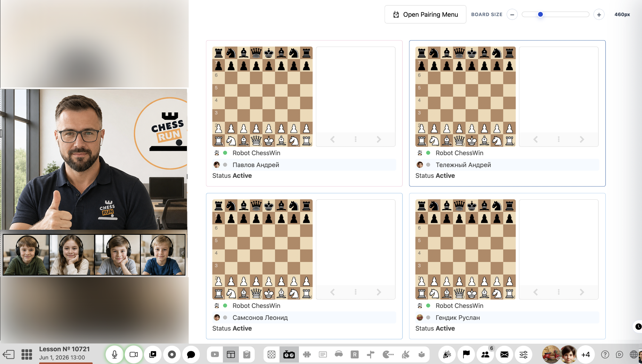Open the mail envelope button
This screenshot has height=364, width=642.
504,354
